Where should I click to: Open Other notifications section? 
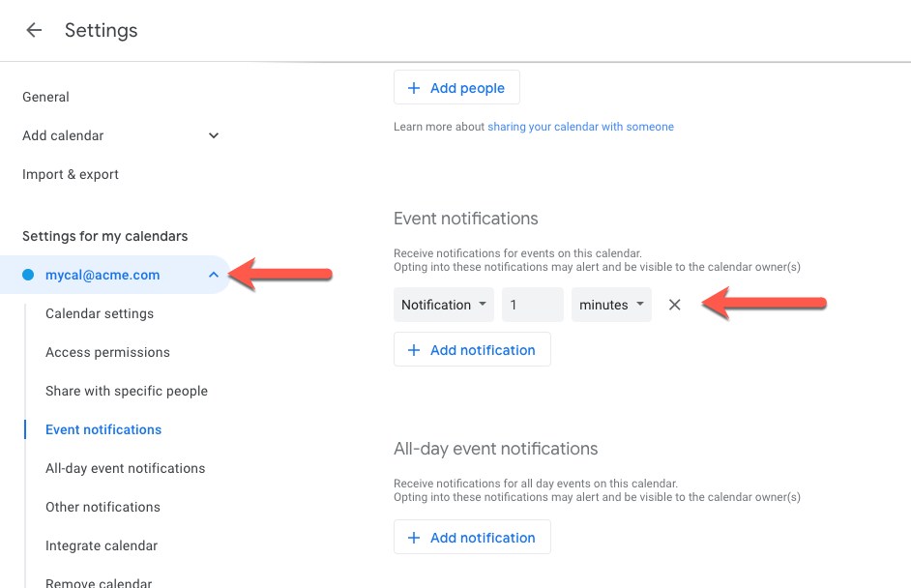[103, 507]
